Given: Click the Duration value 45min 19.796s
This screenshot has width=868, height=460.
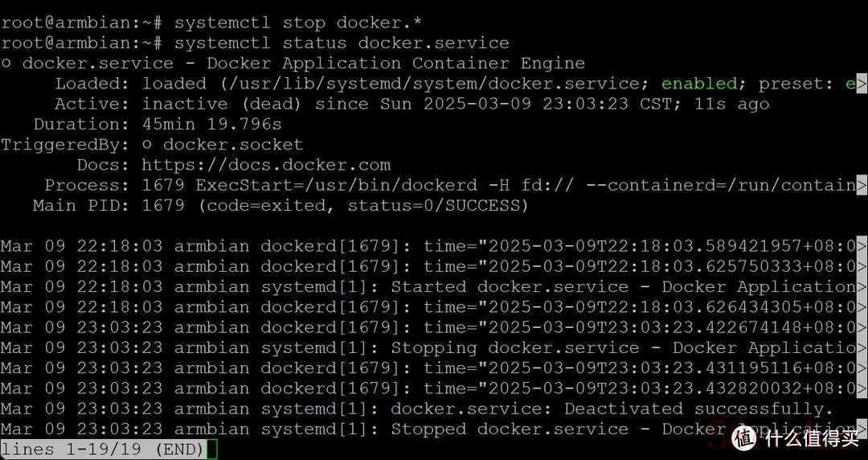Looking at the screenshot, I should (x=212, y=124).
